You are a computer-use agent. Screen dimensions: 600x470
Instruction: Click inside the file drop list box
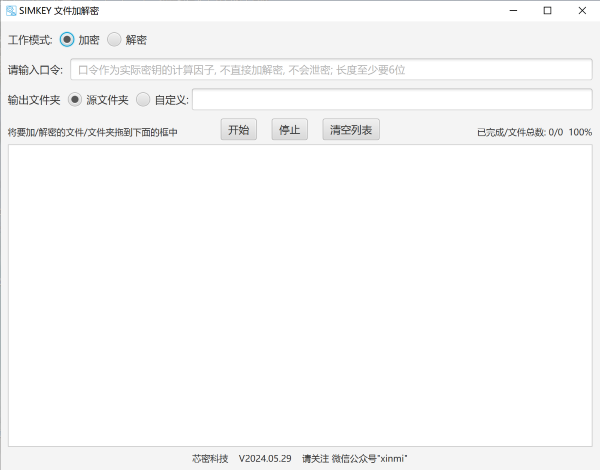tap(300, 295)
